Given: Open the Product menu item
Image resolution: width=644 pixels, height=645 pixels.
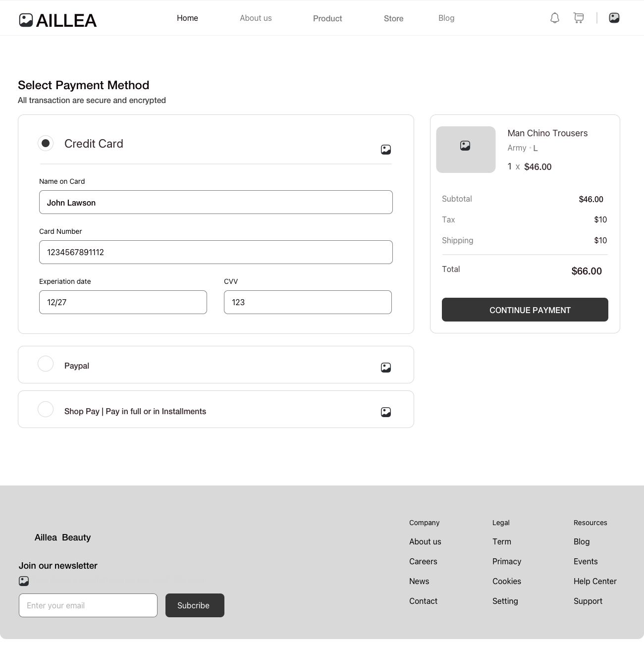Looking at the screenshot, I should (x=327, y=18).
